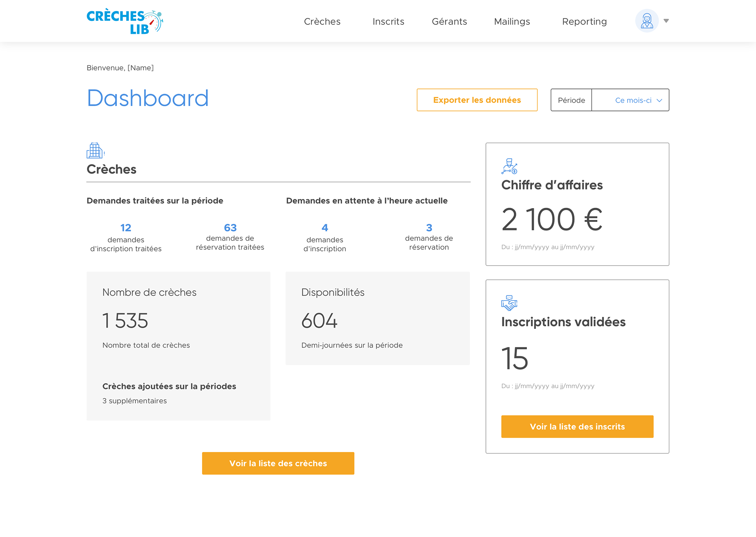Viewport: 756px width, 537px height.
Task: Click the Exporter les données button
Action: point(477,100)
